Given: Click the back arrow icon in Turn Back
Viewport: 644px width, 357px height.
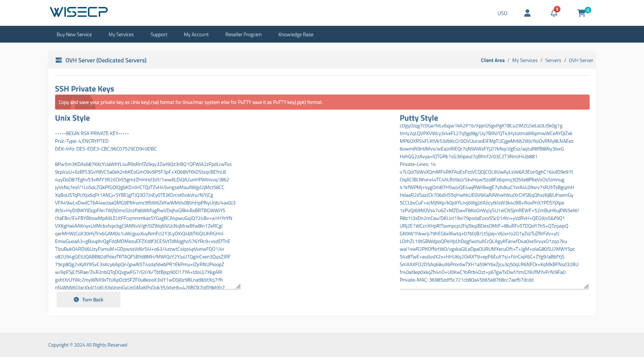Looking at the screenshot, I should tap(76, 300).
